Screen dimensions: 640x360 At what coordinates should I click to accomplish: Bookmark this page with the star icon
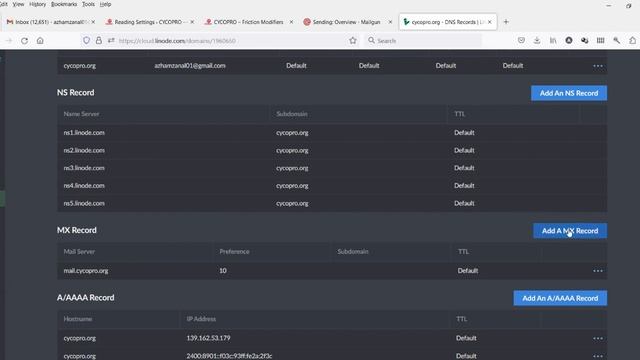click(353, 41)
